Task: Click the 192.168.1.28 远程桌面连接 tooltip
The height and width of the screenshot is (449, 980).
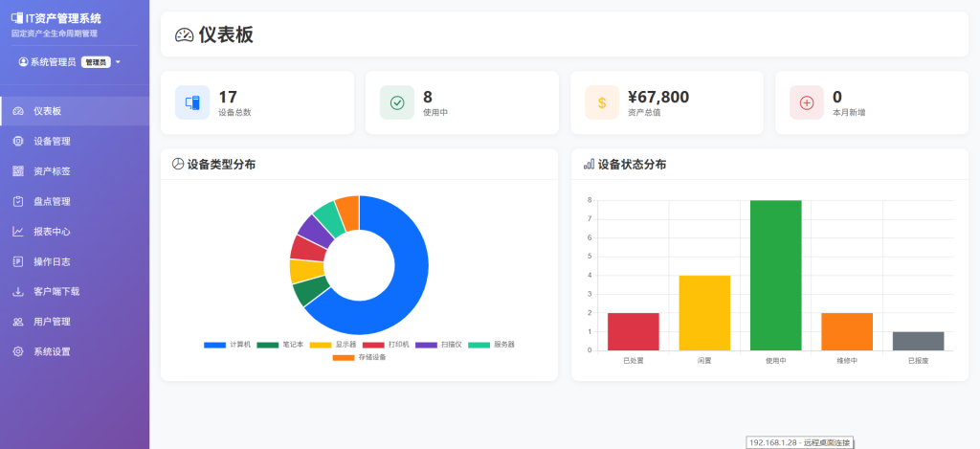Action: [x=800, y=442]
